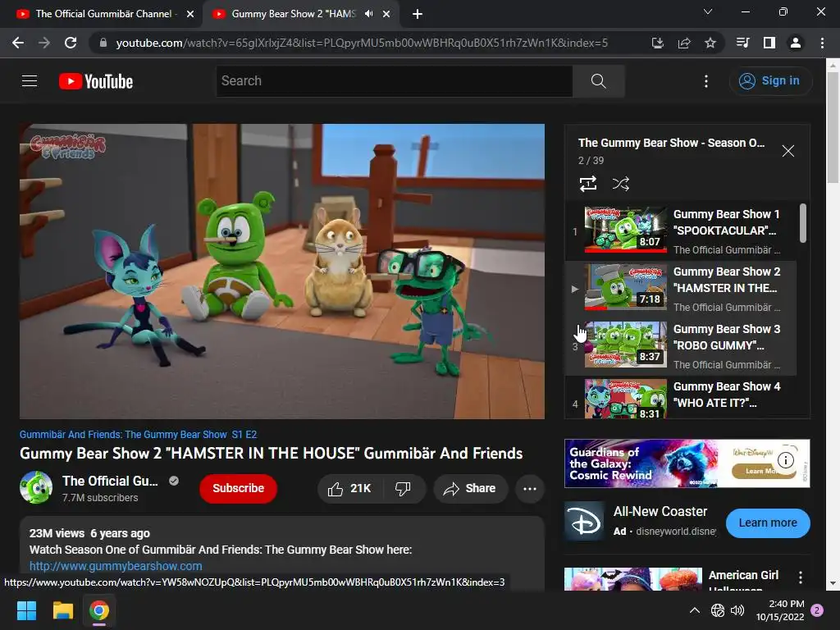Open a new browser tab

(418, 14)
